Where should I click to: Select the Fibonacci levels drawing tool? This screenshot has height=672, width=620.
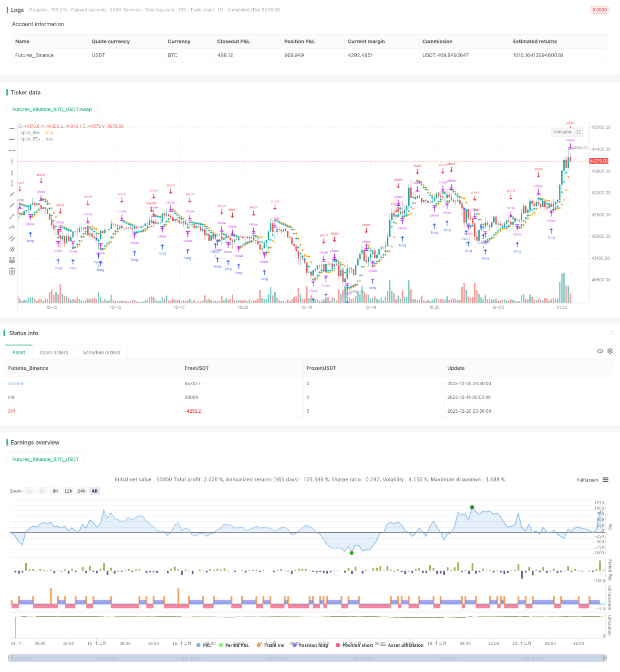(12, 260)
